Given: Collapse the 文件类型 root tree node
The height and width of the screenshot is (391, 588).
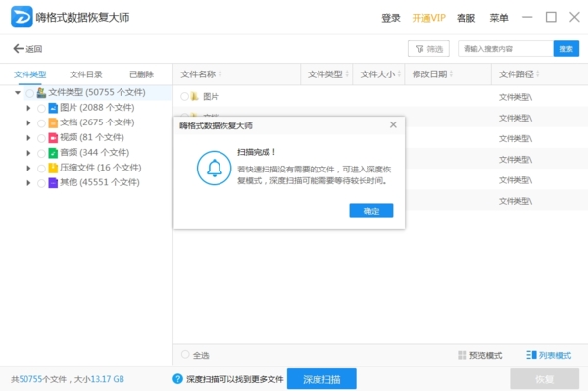Looking at the screenshot, I should point(18,92).
